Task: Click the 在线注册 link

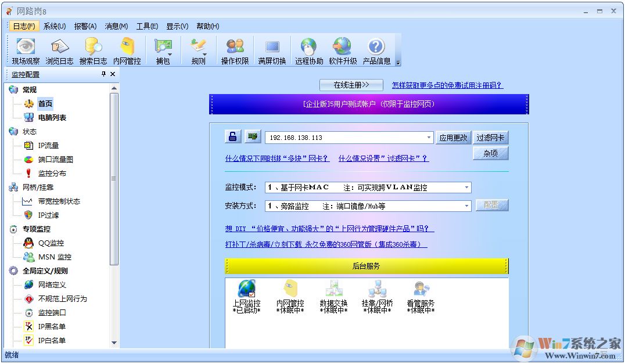Action: pyautogui.click(x=351, y=84)
